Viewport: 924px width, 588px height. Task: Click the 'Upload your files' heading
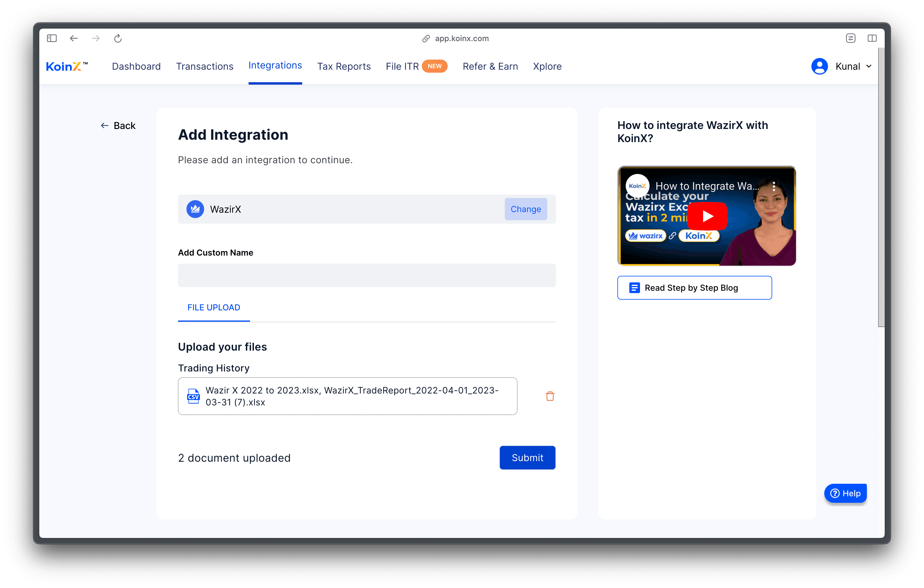click(x=222, y=347)
